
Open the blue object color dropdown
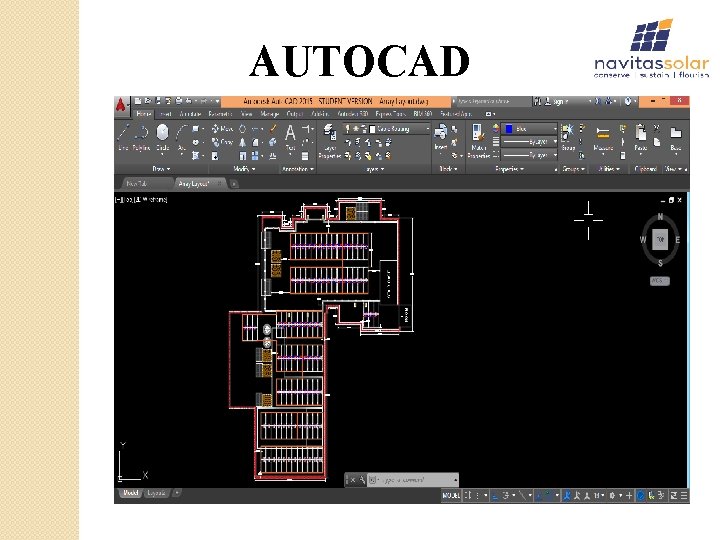tap(529, 129)
